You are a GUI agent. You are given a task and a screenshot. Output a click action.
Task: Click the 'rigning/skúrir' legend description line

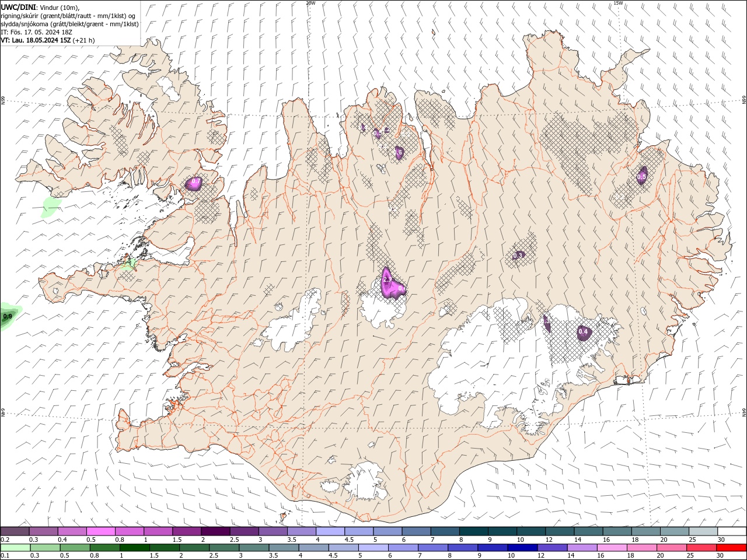coord(68,16)
